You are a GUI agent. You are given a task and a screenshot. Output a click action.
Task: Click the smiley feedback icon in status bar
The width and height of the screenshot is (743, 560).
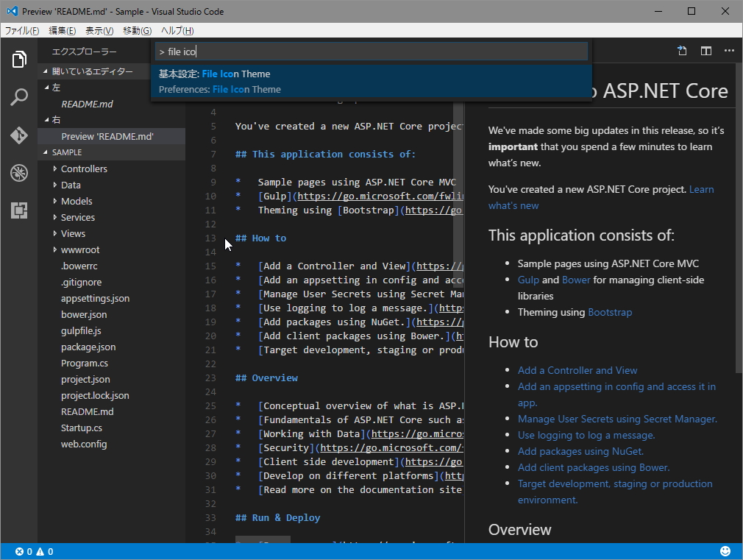pos(725,551)
